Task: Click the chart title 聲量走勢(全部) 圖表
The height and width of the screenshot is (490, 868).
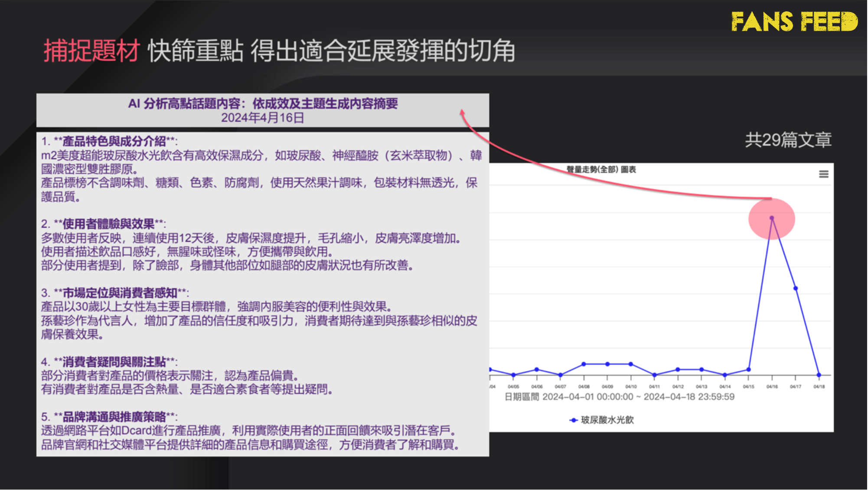Action: [x=601, y=170]
